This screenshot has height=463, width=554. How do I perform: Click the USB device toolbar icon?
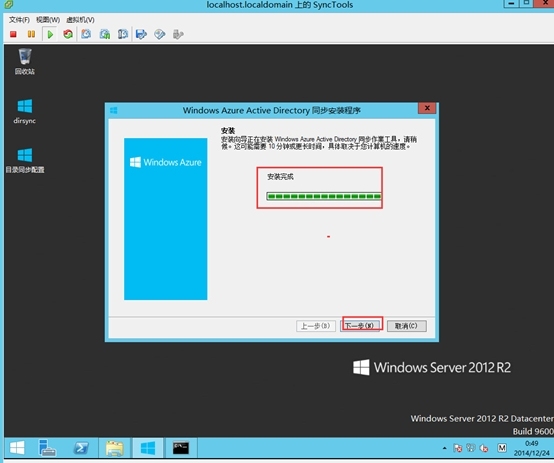point(178,34)
